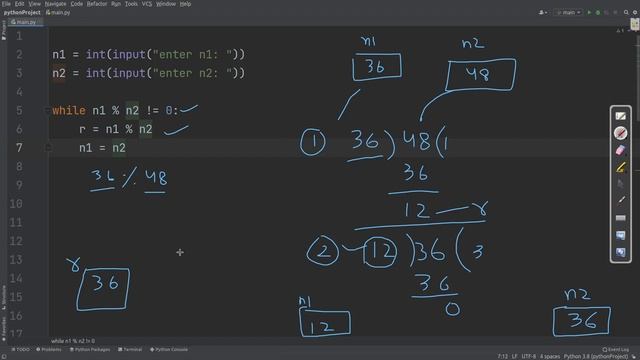Open the Python 3.8 interpreter selector
This screenshot has height=360, width=640.
596,356
